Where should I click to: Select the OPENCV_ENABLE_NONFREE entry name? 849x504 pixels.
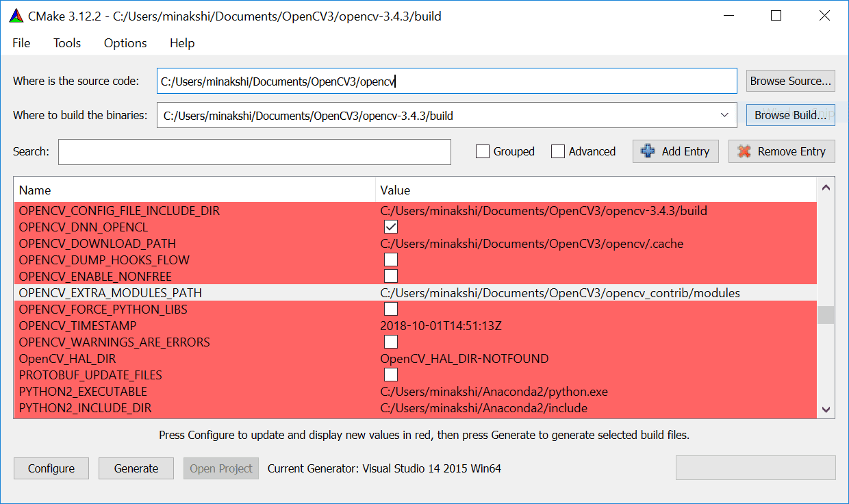coord(95,276)
